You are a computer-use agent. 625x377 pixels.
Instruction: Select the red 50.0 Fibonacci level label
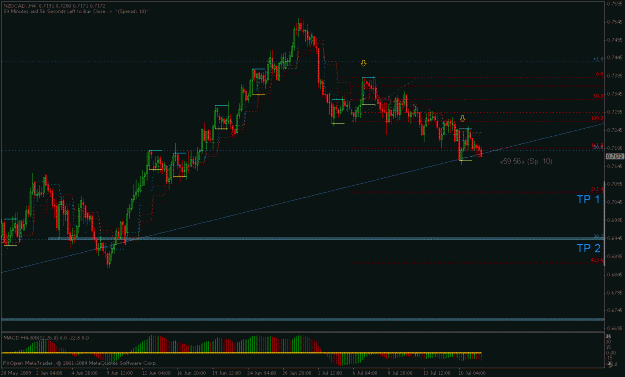[x=598, y=96]
